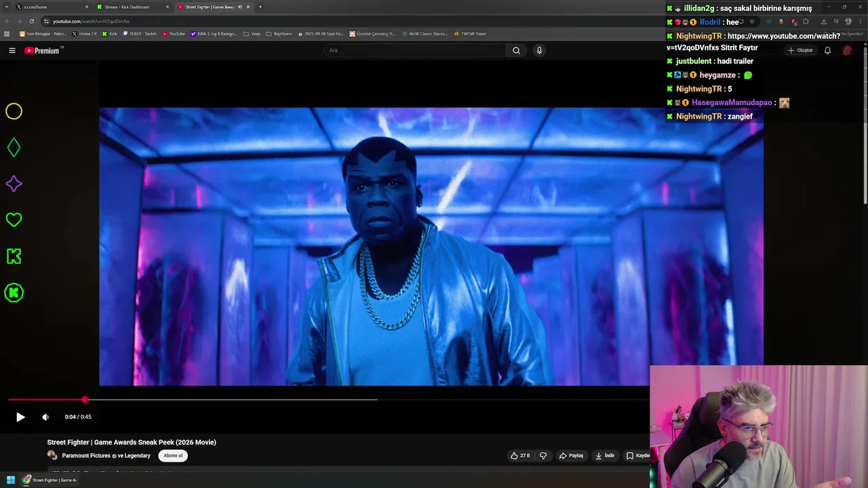Mute the video with speaker icon
Image resolution: width=868 pixels, height=488 pixels.
45,417
